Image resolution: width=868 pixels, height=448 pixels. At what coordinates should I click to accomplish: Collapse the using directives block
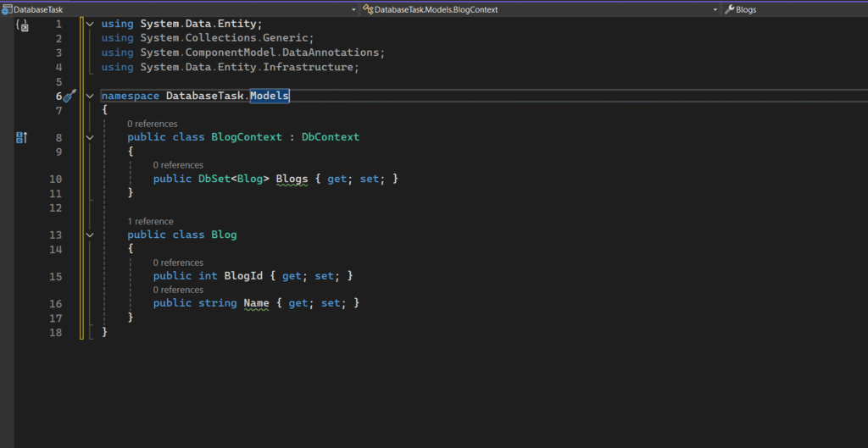tap(90, 25)
